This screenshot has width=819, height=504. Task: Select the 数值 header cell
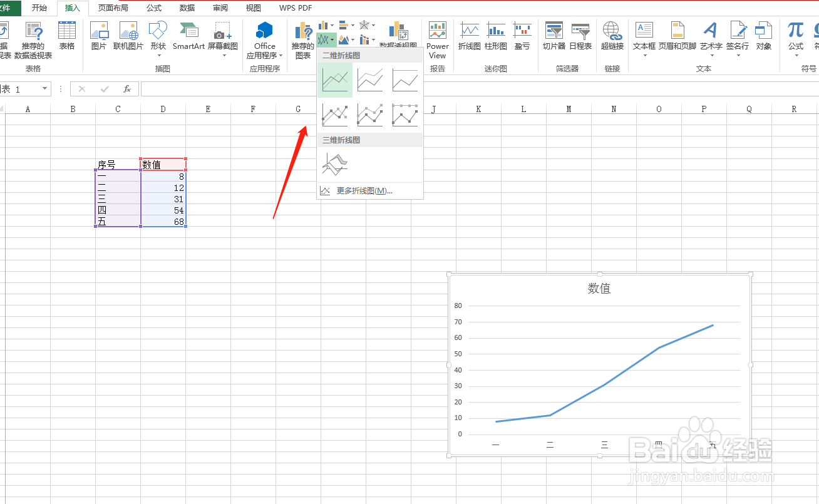pos(163,165)
